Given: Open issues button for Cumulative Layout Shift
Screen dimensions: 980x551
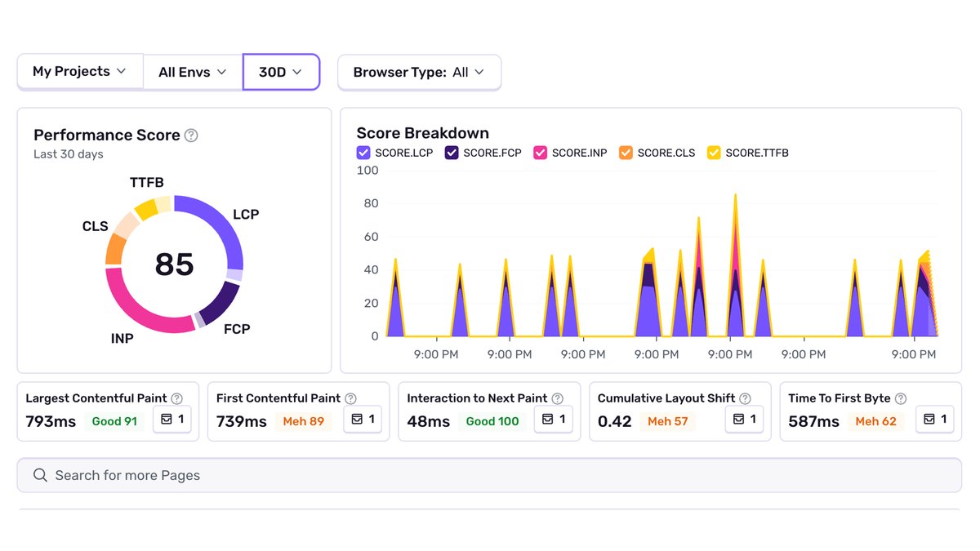Looking at the screenshot, I should pyautogui.click(x=744, y=419).
